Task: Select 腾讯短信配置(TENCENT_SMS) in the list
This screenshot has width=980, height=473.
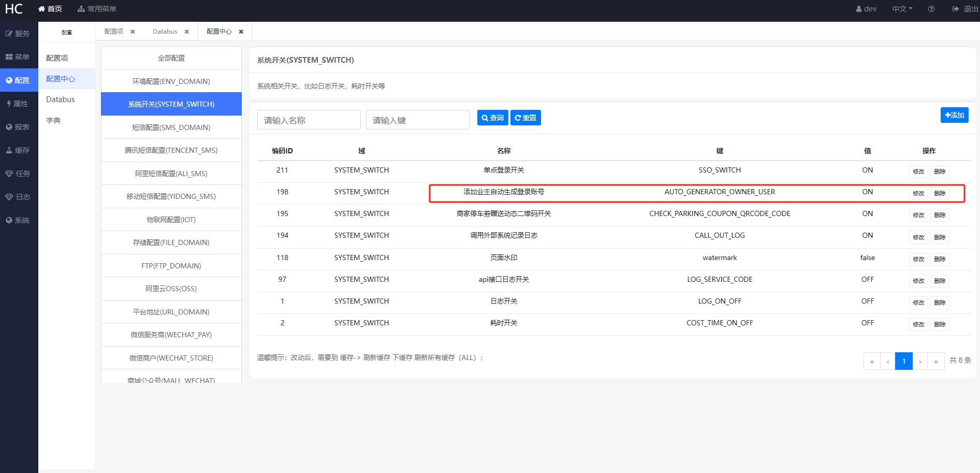Action: pyautogui.click(x=171, y=150)
